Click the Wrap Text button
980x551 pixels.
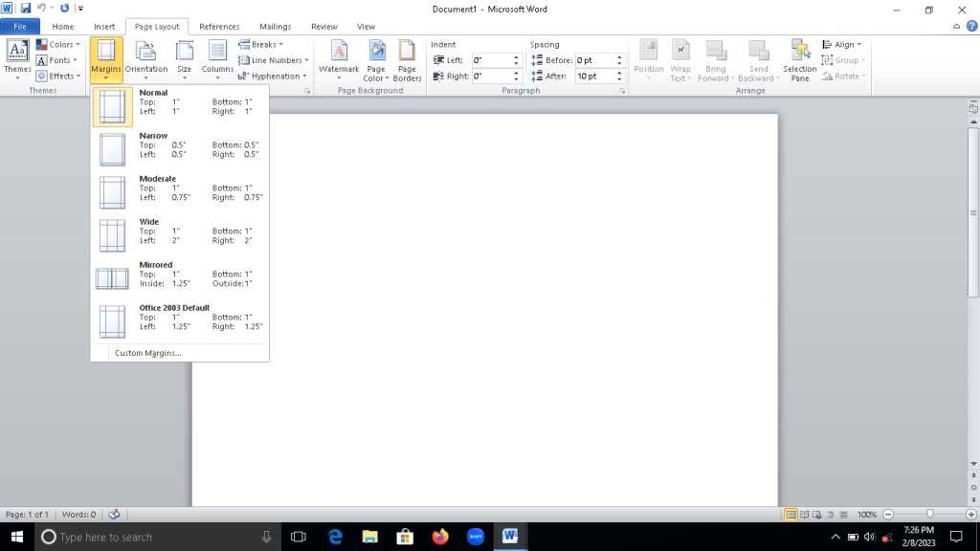tap(680, 59)
